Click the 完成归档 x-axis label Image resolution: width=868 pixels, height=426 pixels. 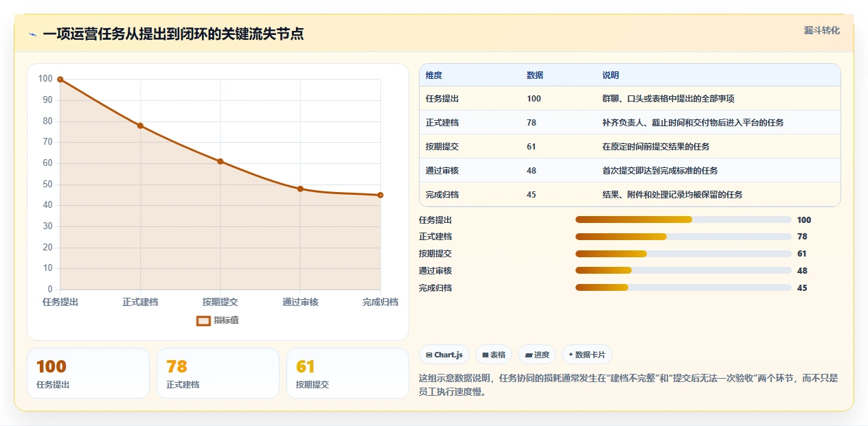point(380,302)
